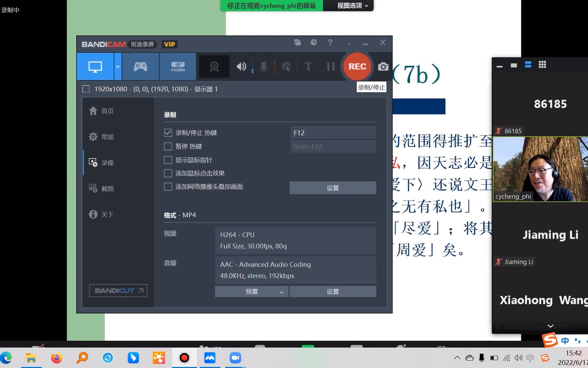Open Firefox from the taskbar
588x368 pixels.
tap(57, 358)
